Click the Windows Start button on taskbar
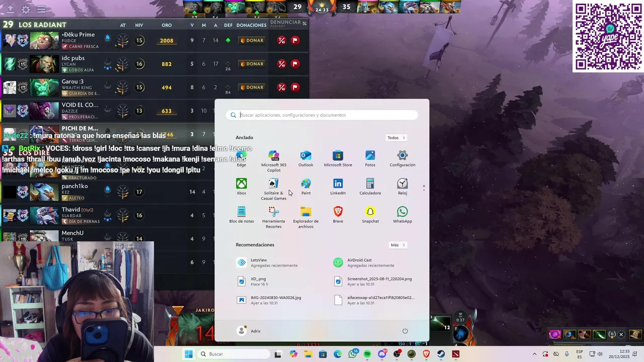Viewport: 644px width, 362px height. [189, 354]
